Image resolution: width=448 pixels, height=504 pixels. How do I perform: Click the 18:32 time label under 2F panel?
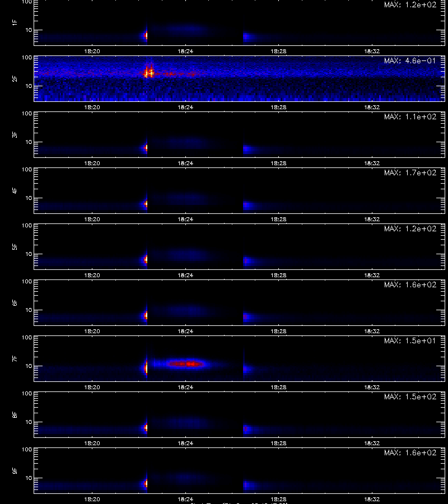(x=372, y=107)
